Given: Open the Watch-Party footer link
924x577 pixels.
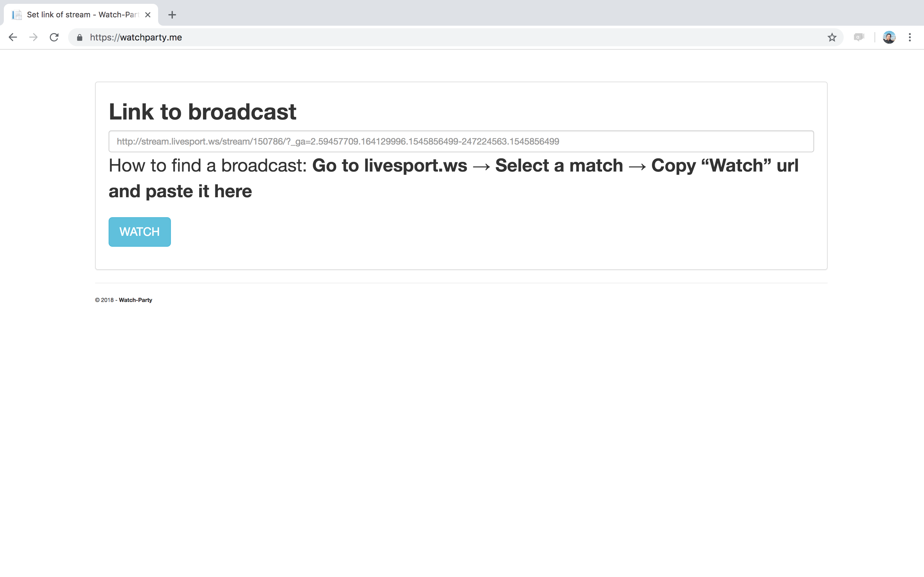Looking at the screenshot, I should point(136,300).
